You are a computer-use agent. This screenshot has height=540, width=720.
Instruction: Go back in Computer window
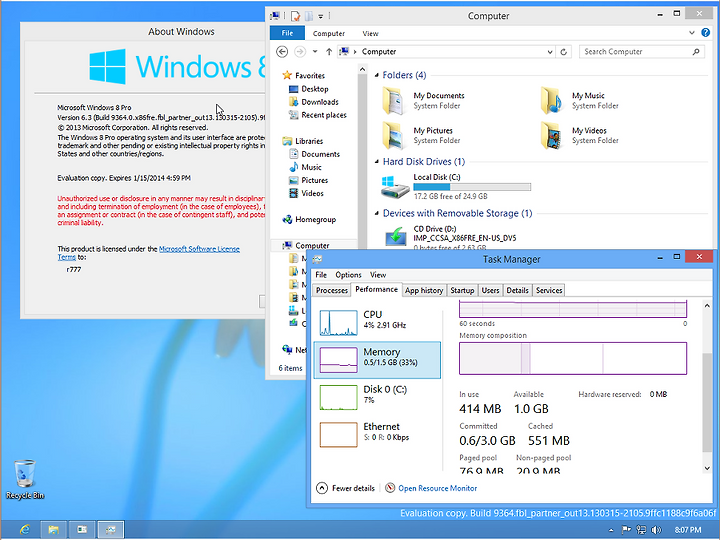pyautogui.click(x=282, y=51)
